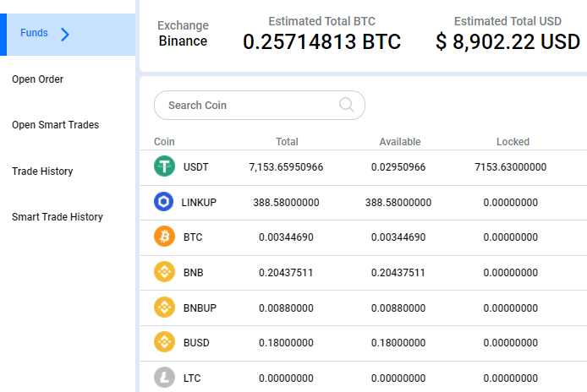
Task: Click the BNBUP coin icon
Action: tap(164, 307)
